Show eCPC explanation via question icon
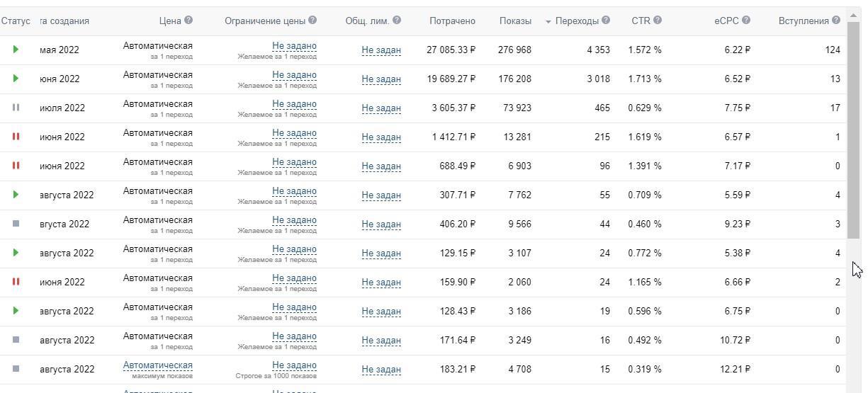The image size is (868, 393). [746, 21]
